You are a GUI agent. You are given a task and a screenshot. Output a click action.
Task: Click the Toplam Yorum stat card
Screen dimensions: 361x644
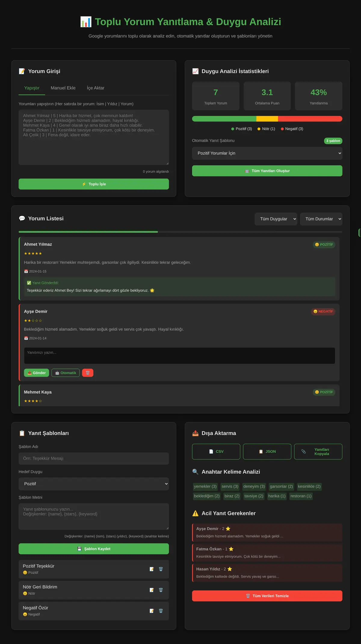216,96
